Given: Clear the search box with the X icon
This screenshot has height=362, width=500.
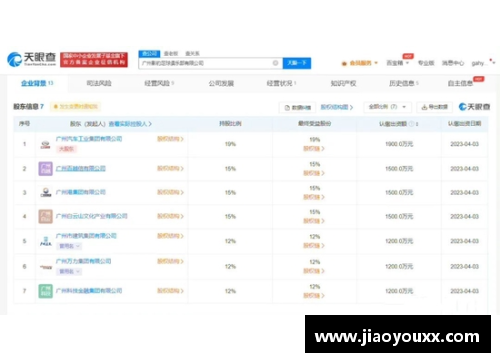Looking at the screenshot, I should (275, 63).
